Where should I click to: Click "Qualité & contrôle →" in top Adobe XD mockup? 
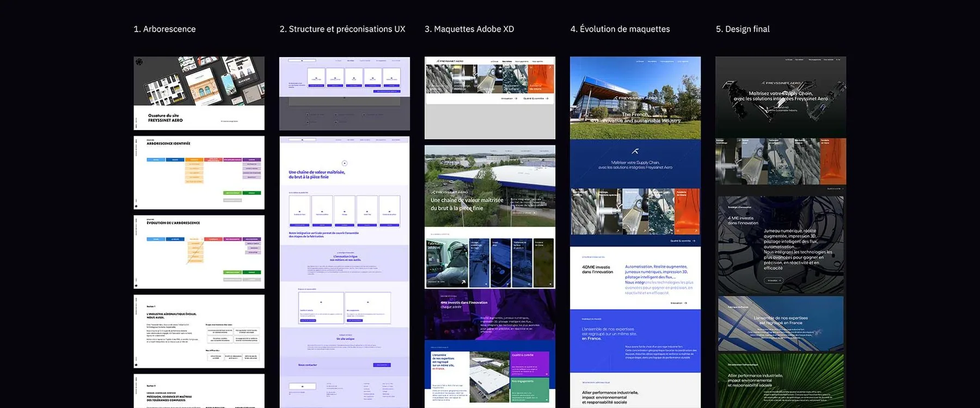[x=536, y=98]
